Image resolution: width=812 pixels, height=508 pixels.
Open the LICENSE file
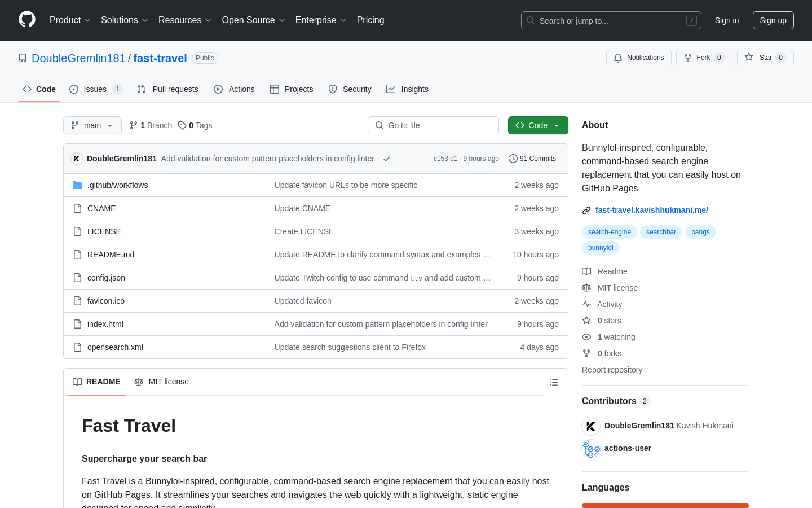pos(104,231)
